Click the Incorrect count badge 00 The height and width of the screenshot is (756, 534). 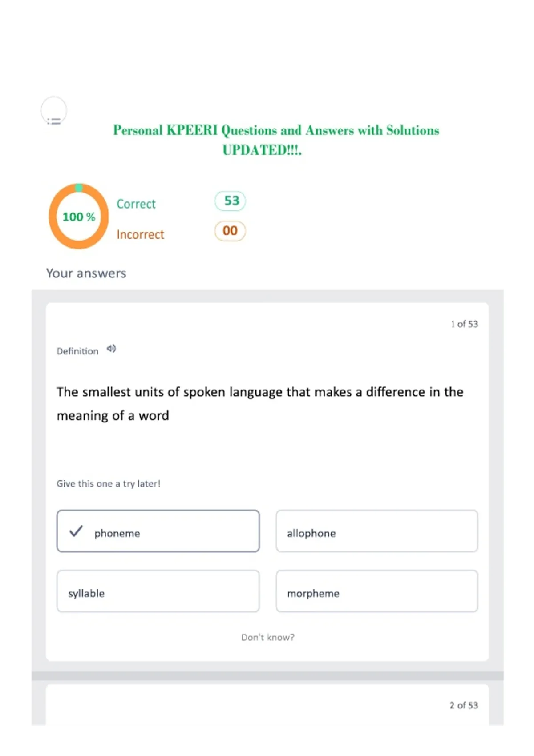(x=230, y=231)
